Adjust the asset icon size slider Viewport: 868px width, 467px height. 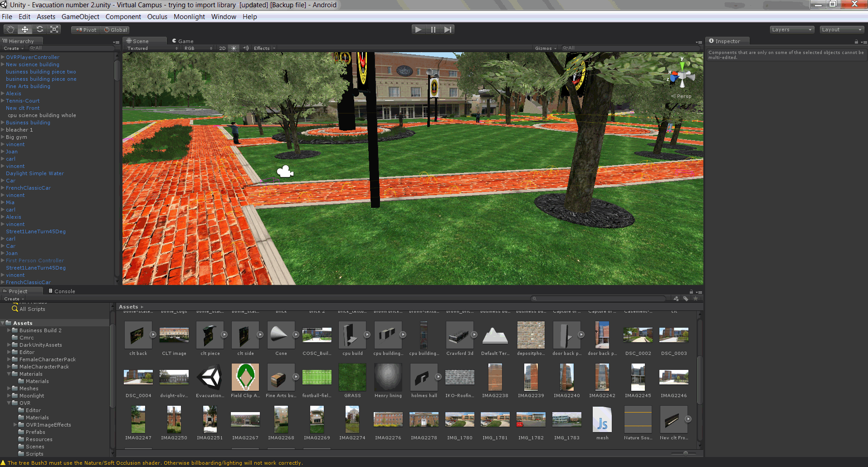tap(686, 453)
